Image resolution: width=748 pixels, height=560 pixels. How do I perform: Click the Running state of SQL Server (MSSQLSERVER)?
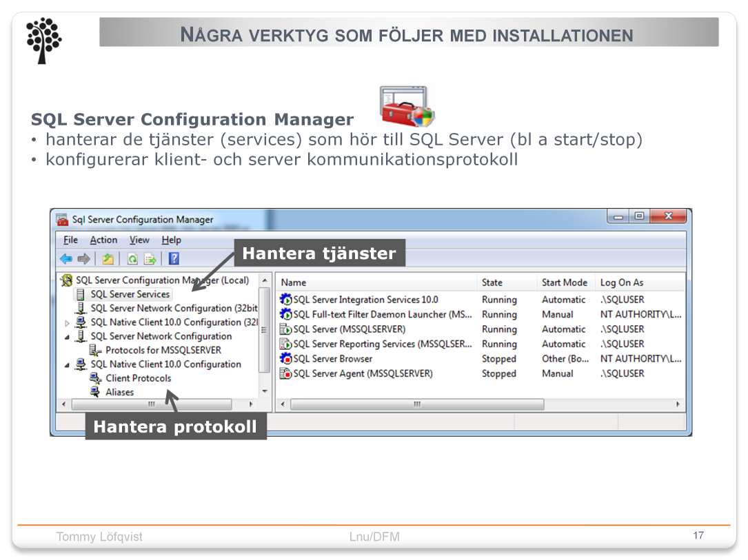[x=499, y=329]
